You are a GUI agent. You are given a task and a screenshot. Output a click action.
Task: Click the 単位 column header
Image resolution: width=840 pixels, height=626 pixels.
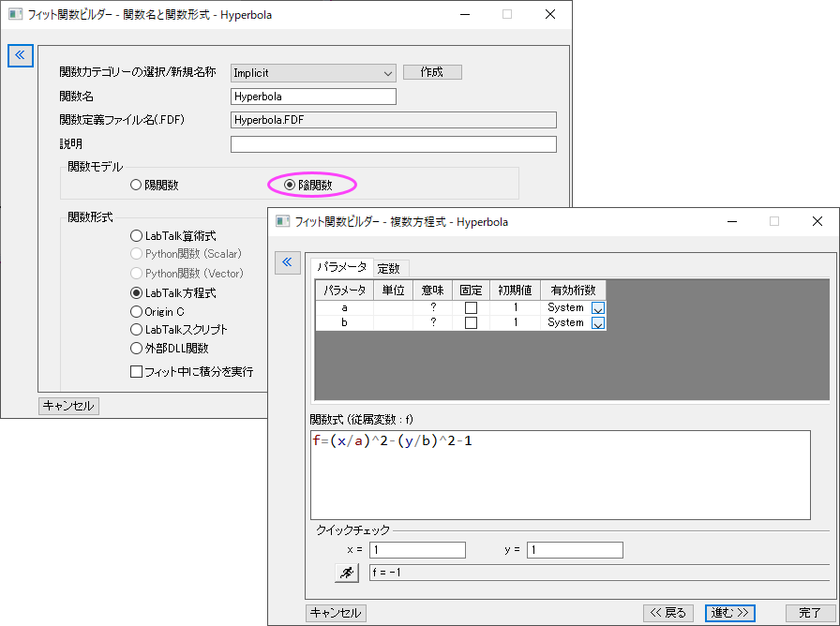(x=393, y=291)
